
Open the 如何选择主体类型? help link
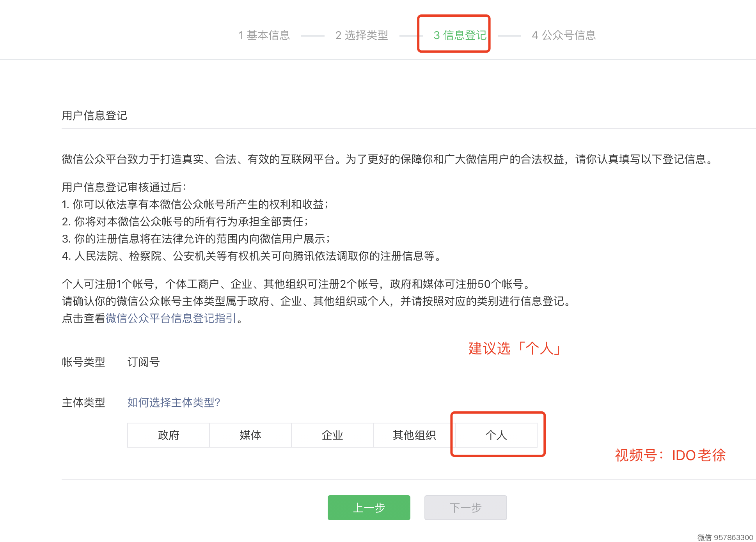(x=174, y=402)
